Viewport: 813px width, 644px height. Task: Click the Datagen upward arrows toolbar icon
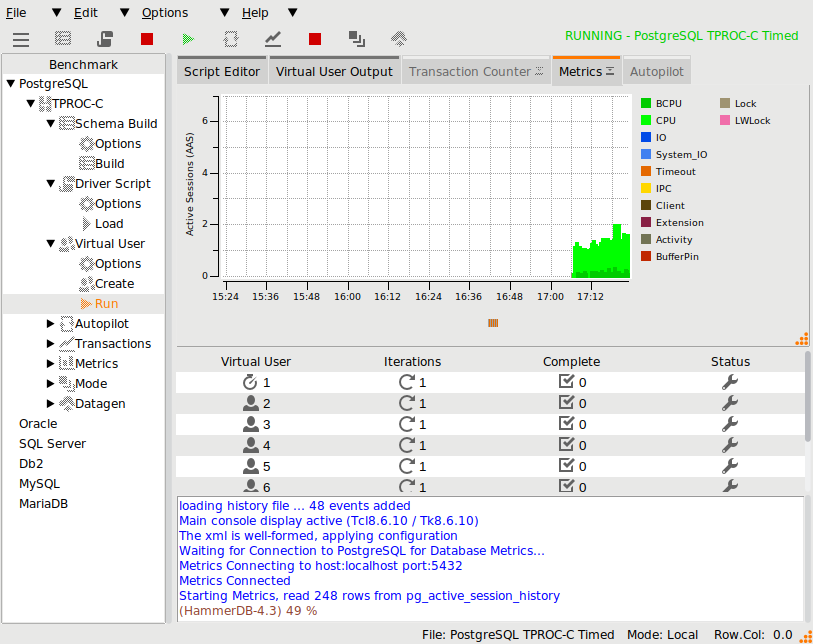pos(399,39)
